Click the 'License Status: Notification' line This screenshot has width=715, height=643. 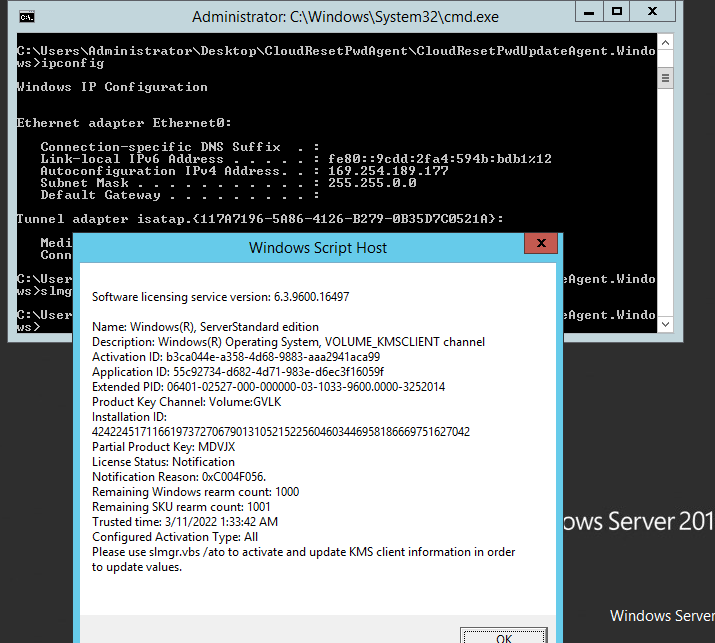pyautogui.click(x=163, y=462)
